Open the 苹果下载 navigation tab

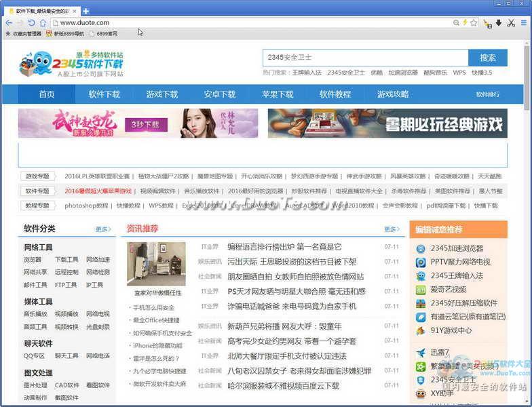(x=277, y=94)
